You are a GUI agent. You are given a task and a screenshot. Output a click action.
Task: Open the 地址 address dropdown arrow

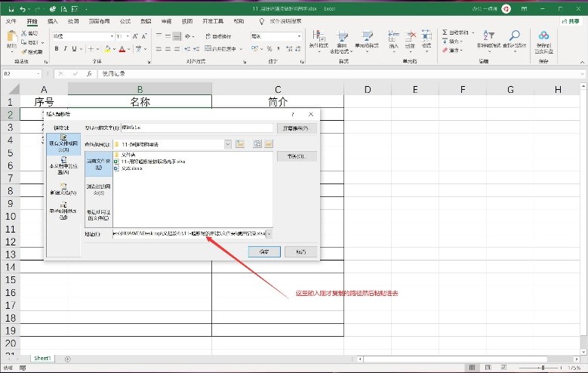coord(269,233)
